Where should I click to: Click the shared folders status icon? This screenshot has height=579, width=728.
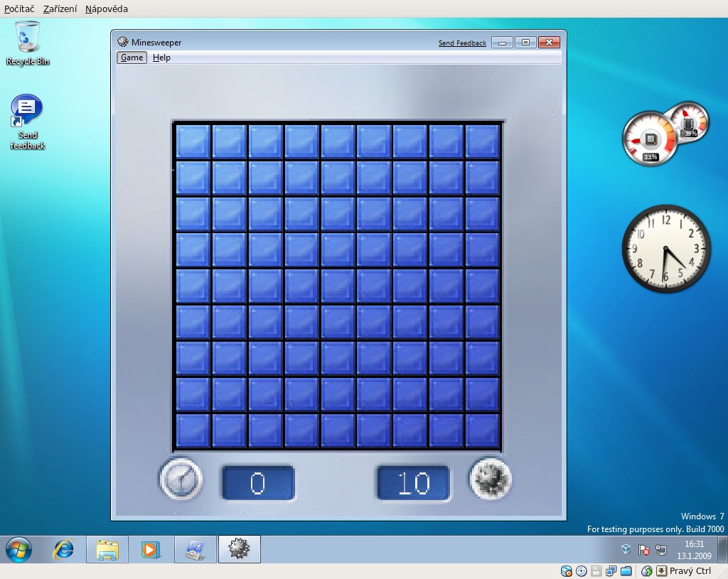(626, 571)
